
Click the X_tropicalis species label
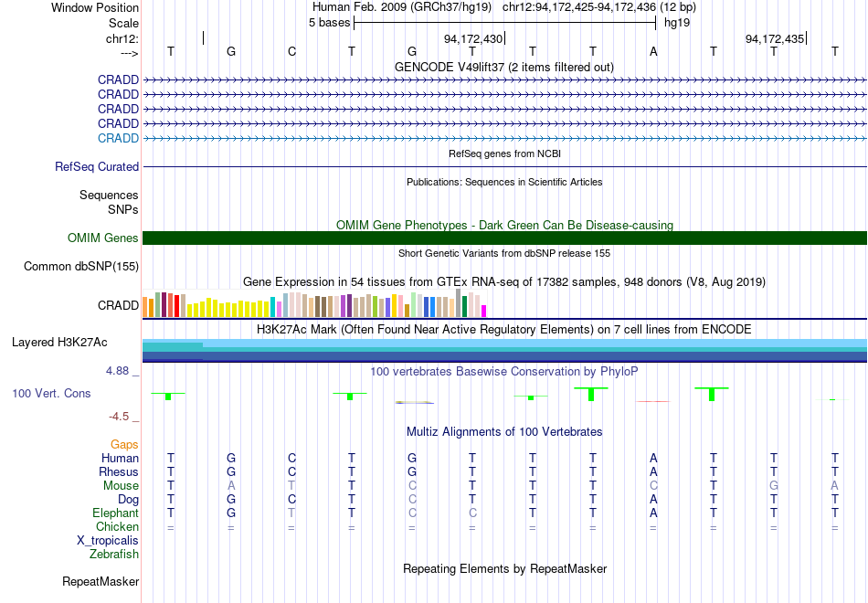108,541
